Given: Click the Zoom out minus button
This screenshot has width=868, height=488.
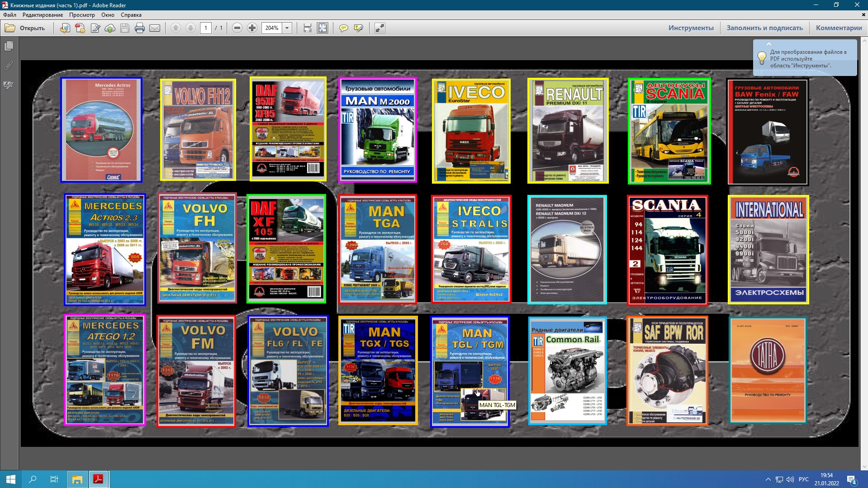Looking at the screenshot, I should (237, 28).
